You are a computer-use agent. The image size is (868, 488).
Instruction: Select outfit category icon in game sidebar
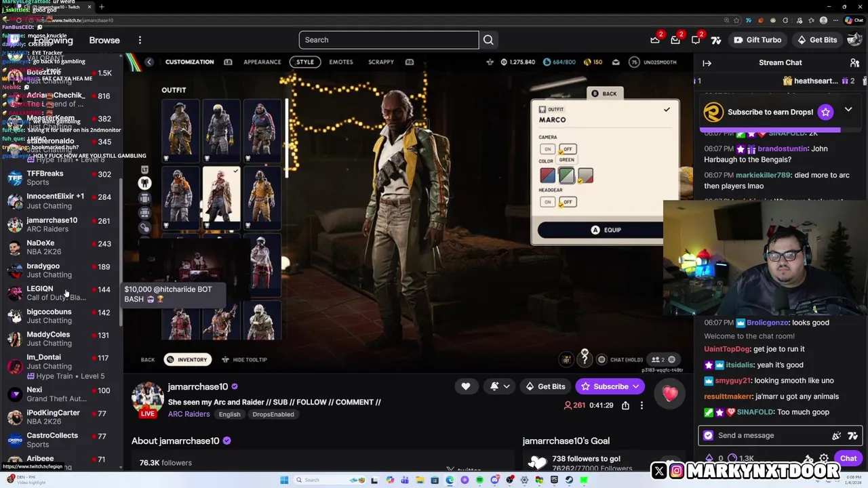[x=144, y=183]
